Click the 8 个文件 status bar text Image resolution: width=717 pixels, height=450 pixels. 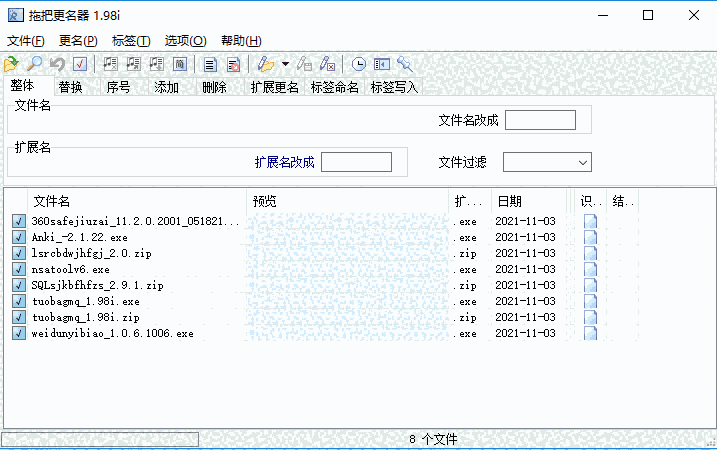(433, 439)
